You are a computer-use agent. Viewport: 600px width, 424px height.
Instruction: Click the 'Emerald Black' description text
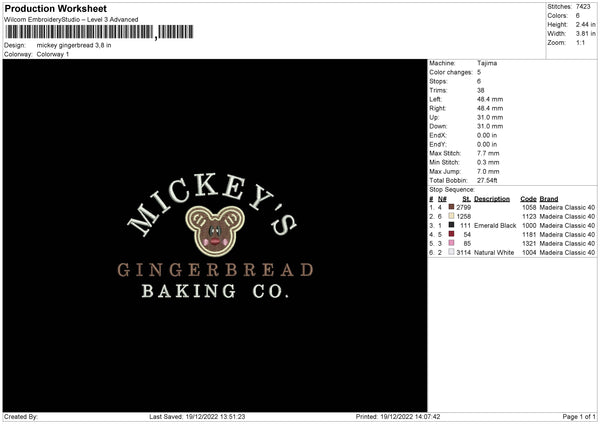point(495,225)
